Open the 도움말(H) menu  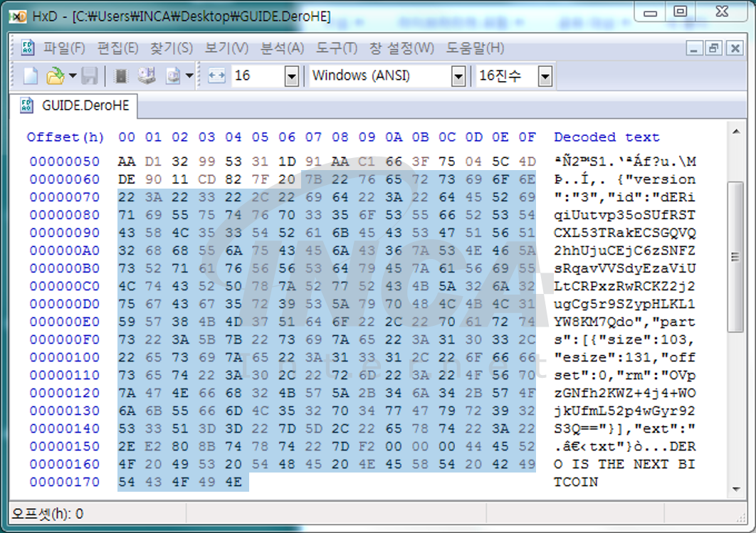point(475,48)
